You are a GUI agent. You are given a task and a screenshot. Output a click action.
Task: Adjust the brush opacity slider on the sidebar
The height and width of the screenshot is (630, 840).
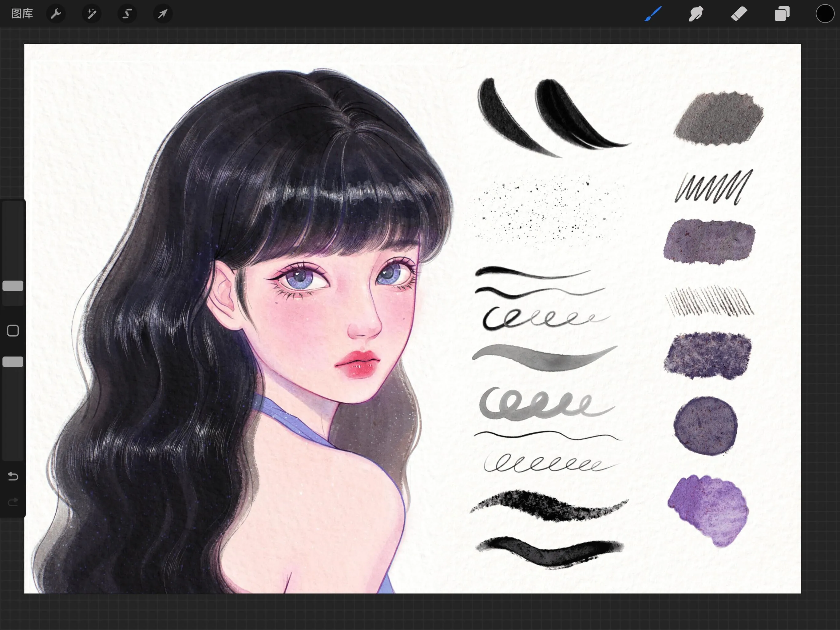(x=13, y=362)
